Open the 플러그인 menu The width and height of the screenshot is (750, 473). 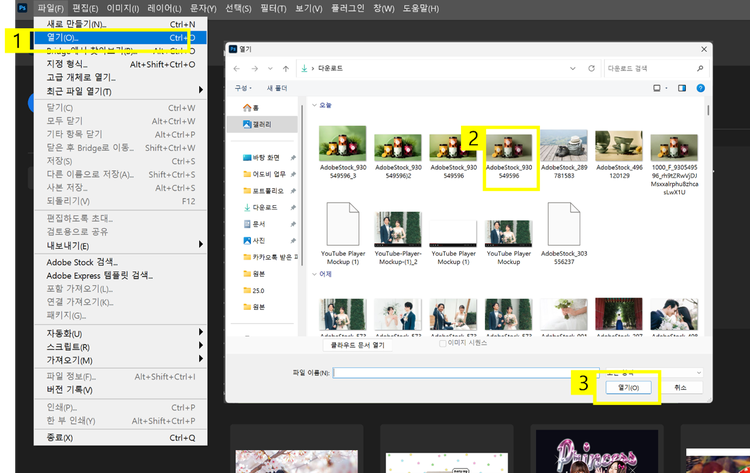coord(348,8)
